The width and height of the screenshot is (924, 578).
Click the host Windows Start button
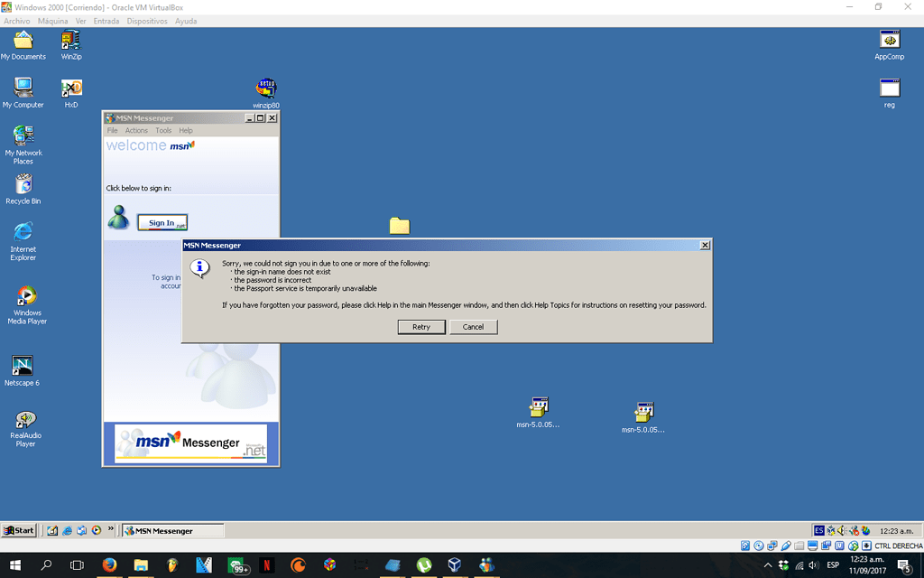15,565
